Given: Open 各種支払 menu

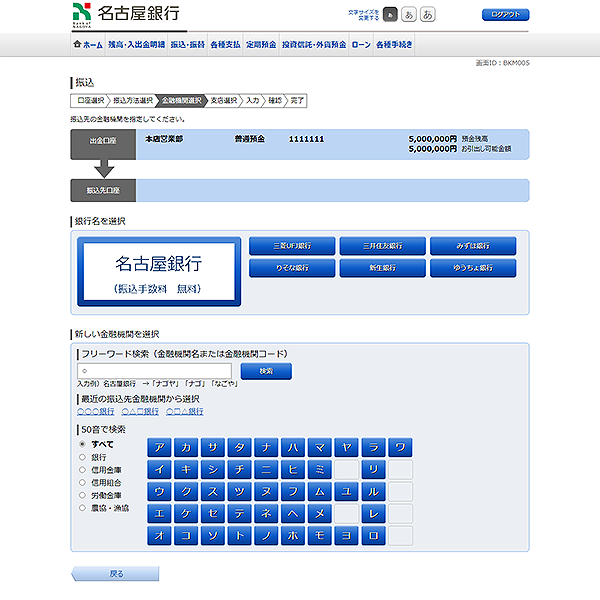Looking at the screenshot, I should click(225, 45).
